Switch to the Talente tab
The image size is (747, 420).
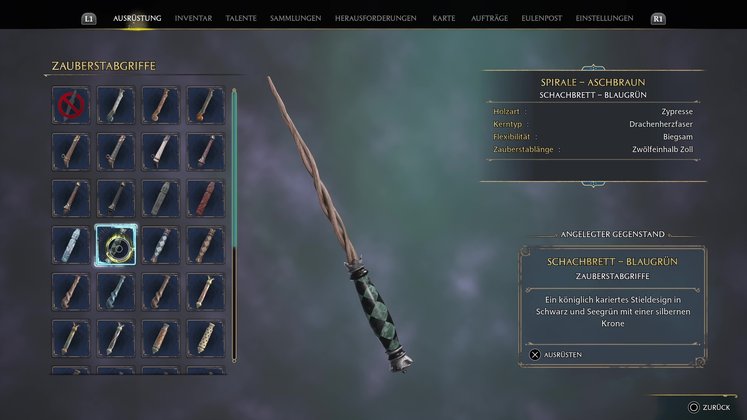241,18
